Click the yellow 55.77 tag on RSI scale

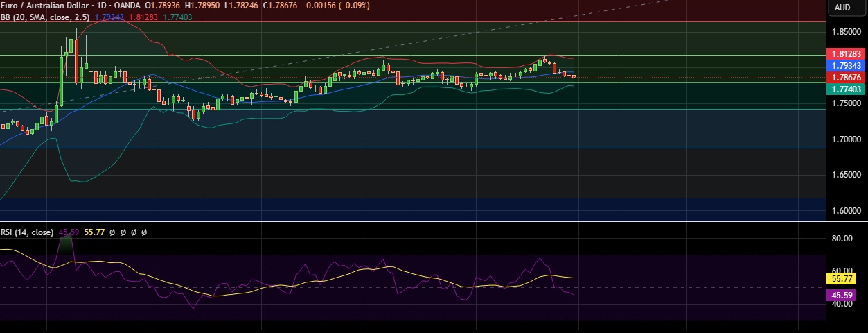[x=841, y=278]
